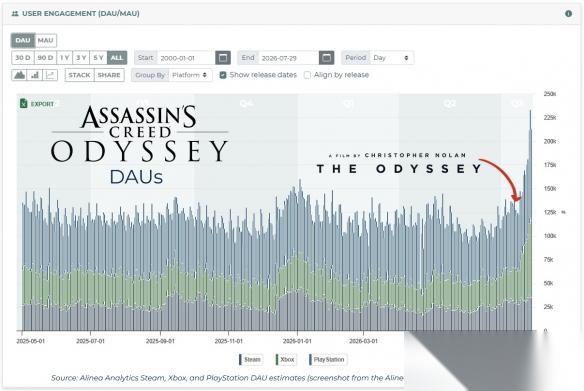The image size is (584, 391).
Task: Click the Start date input field
Action: point(186,58)
